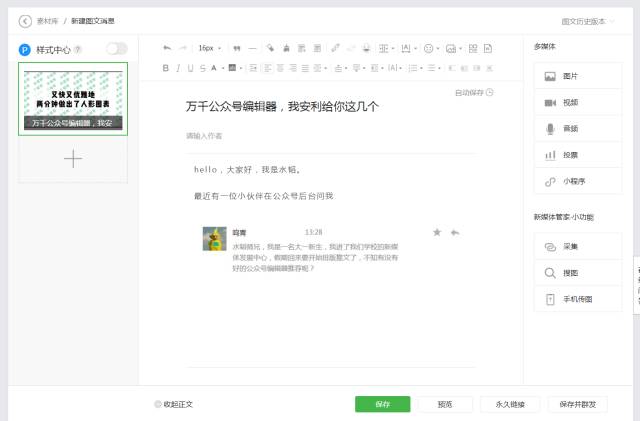Viewport: 640px width, 421px height.
Task: Open the background color picker arrow
Action: pyautogui.click(x=241, y=68)
